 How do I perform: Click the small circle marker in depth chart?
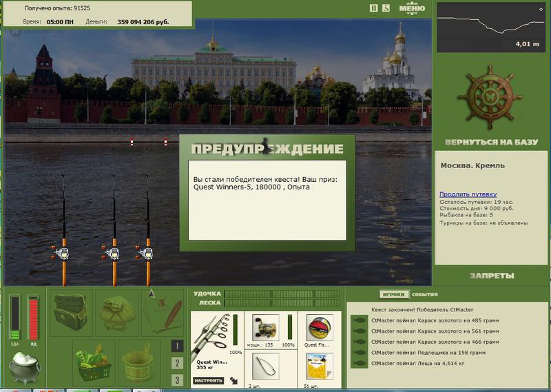point(541,10)
